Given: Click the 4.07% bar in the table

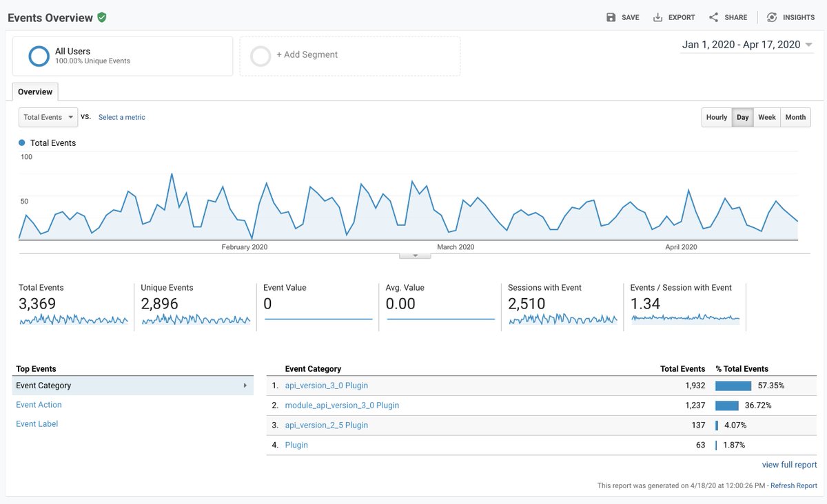Looking at the screenshot, I should 717,426.
